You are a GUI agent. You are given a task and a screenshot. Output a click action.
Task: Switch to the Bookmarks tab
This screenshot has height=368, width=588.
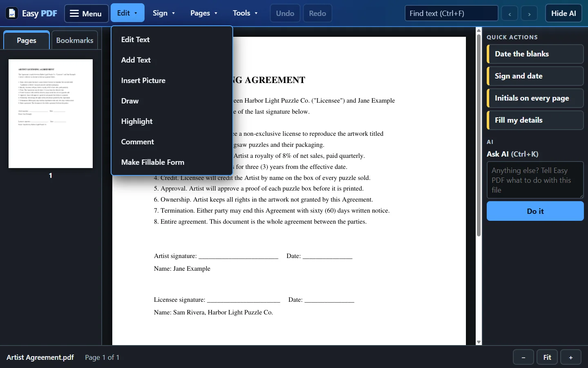(75, 40)
